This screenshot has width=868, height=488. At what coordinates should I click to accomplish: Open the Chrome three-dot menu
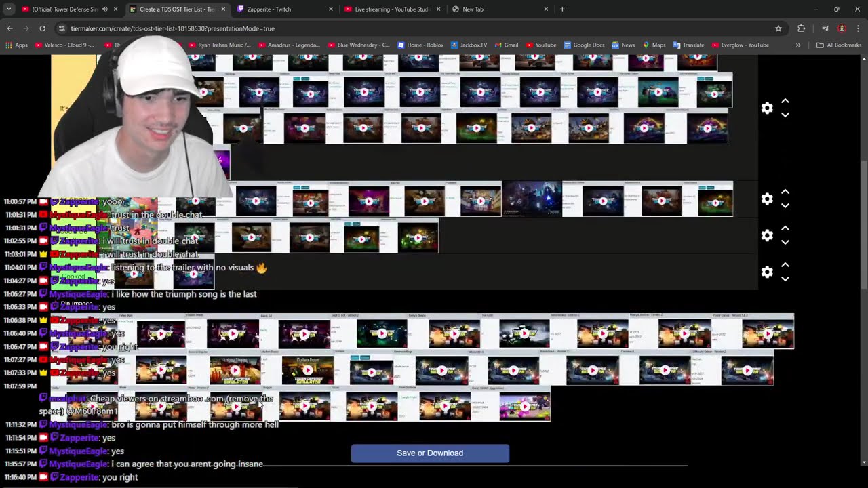(858, 28)
